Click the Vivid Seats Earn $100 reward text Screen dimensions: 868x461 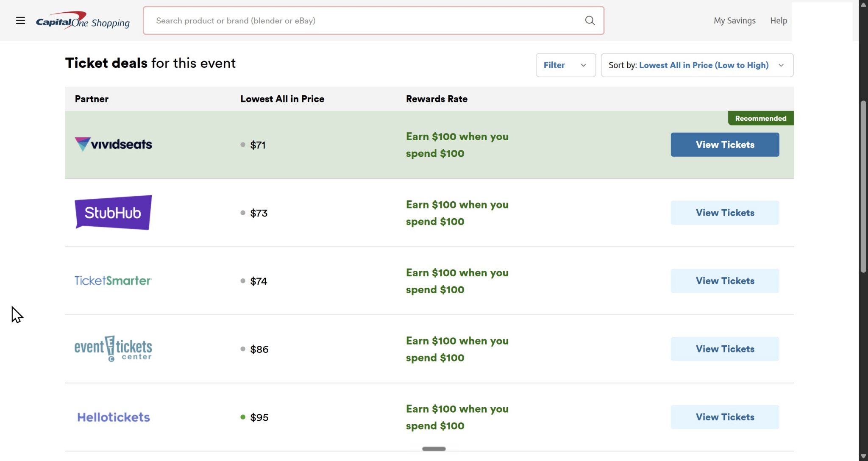[x=457, y=145]
